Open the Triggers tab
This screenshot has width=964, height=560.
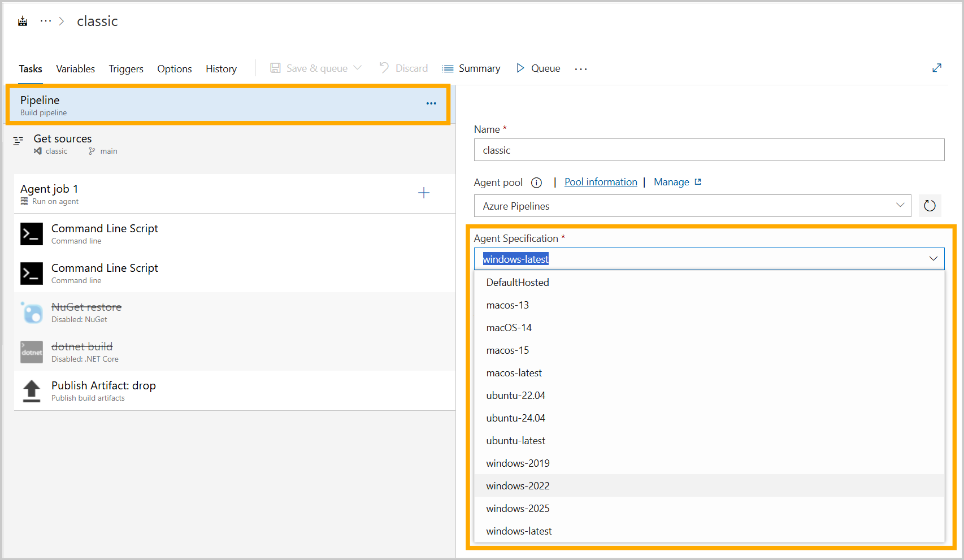126,69
